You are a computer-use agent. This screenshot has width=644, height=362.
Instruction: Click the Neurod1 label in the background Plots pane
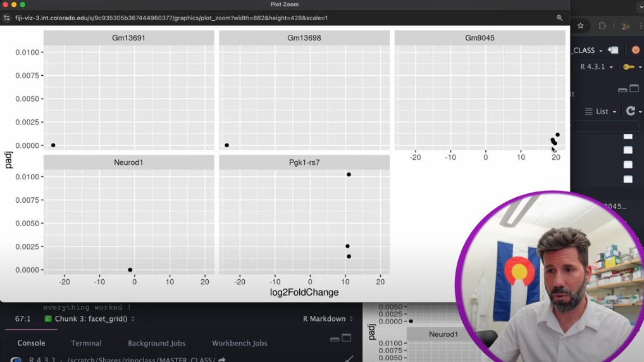click(x=443, y=334)
